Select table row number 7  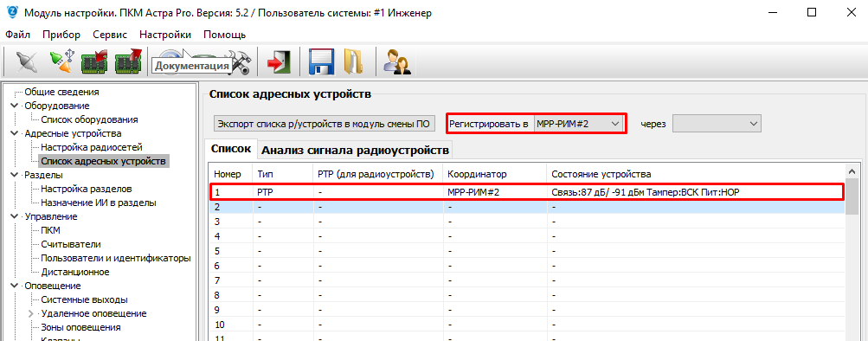tap(526, 280)
